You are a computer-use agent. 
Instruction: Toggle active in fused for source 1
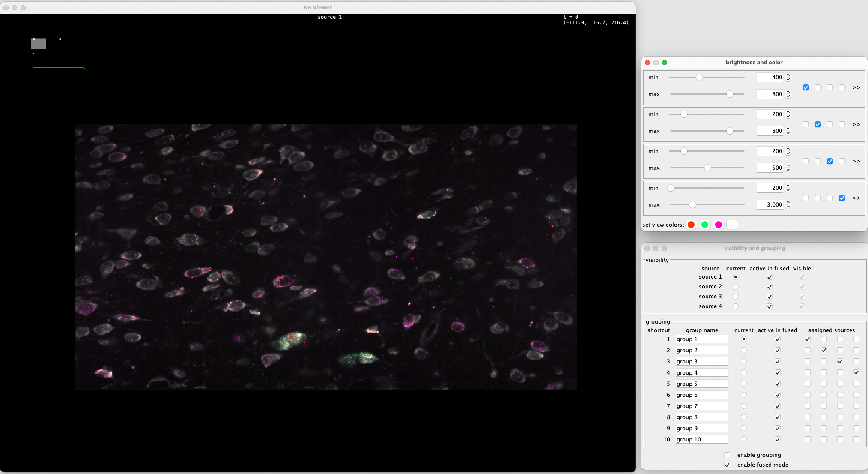coord(770,277)
